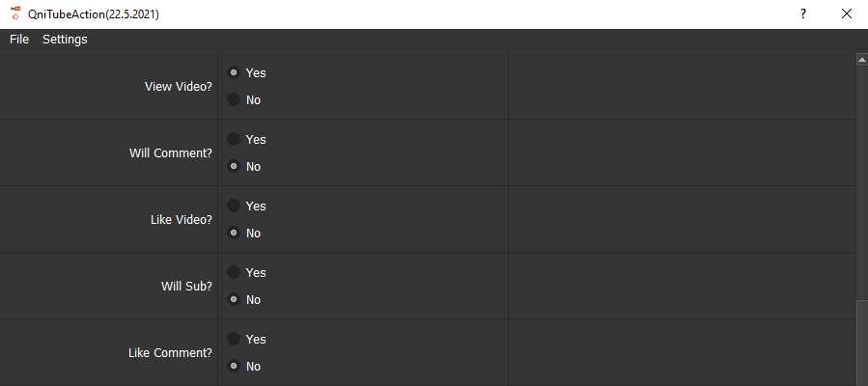This screenshot has height=386, width=868.
Task: Open the help question mark button
Action: (x=802, y=14)
